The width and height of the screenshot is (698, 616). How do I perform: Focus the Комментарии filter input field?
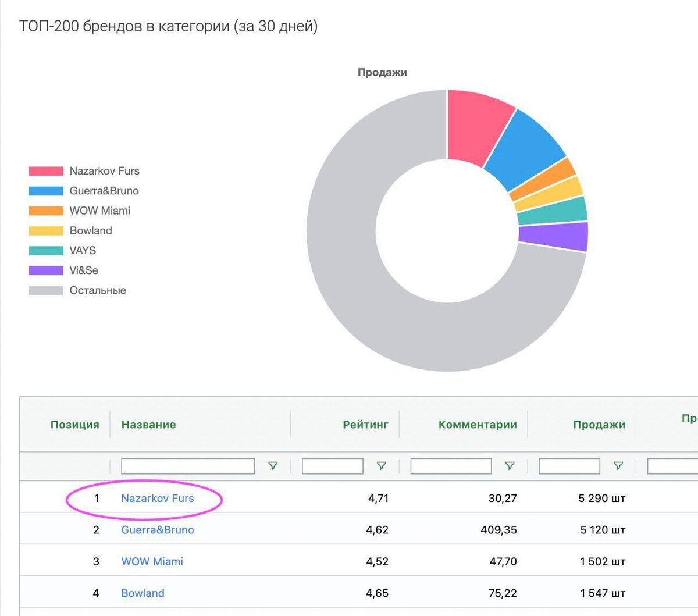[451, 466]
